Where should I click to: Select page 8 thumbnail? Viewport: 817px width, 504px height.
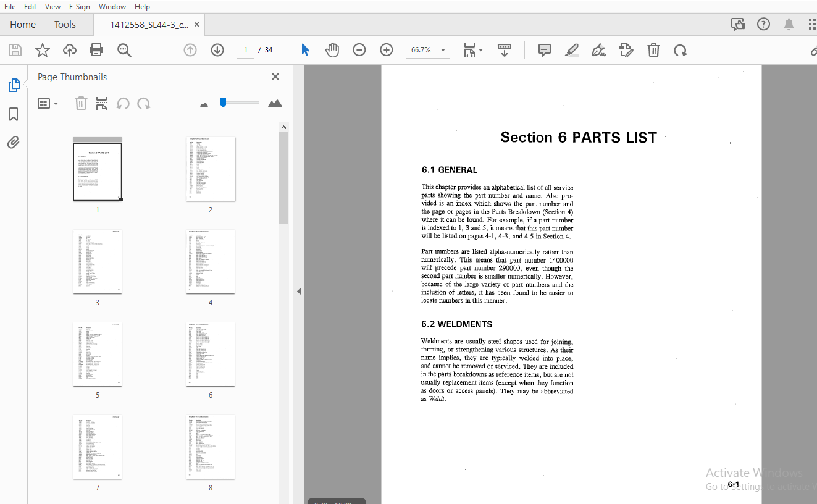tap(211, 447)
